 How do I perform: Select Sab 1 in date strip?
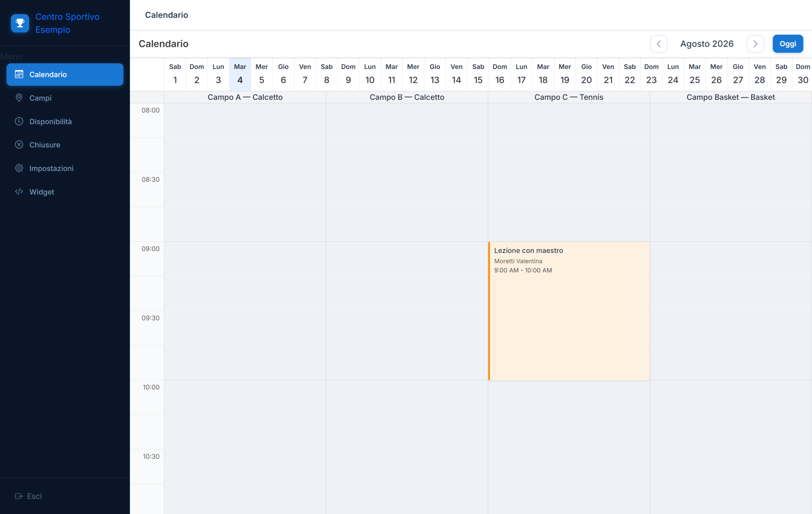coord(175,74)
